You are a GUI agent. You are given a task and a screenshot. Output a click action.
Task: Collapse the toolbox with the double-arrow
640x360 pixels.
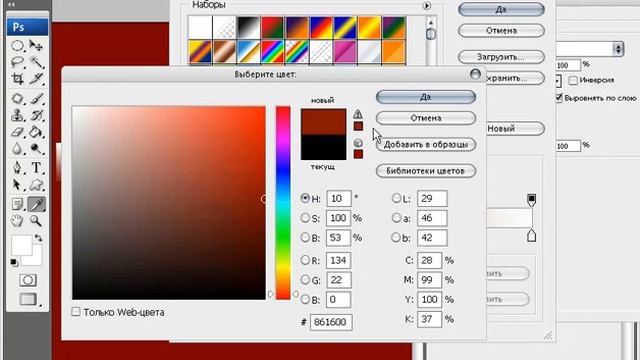point(11,4)
